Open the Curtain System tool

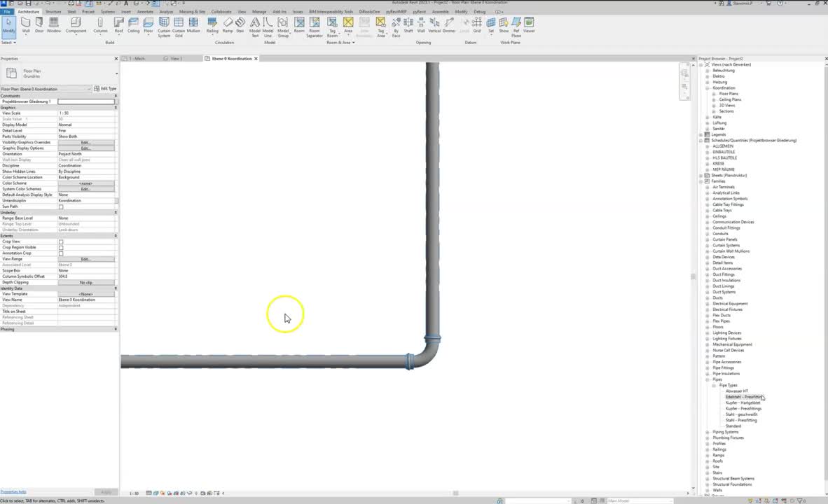point(164,28)
